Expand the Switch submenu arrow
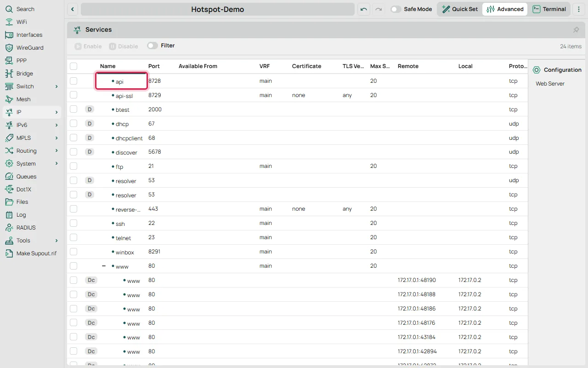 coord(57,86)
